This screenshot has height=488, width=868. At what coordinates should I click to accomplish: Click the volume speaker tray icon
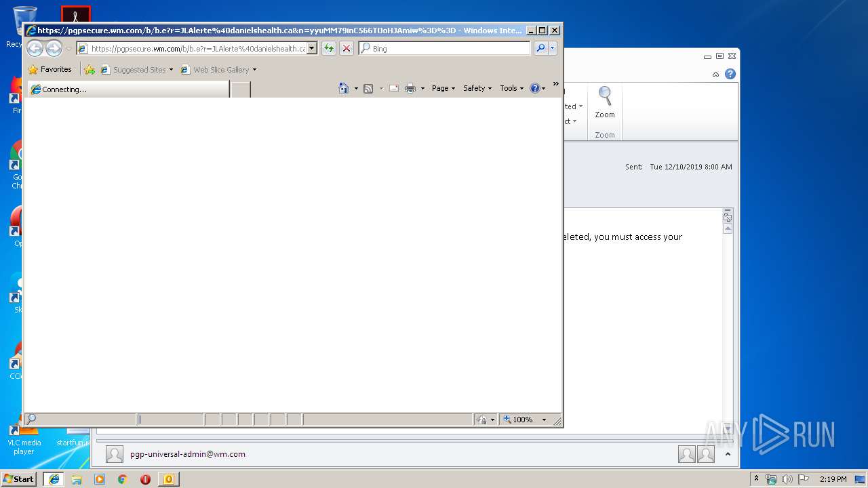787,479
